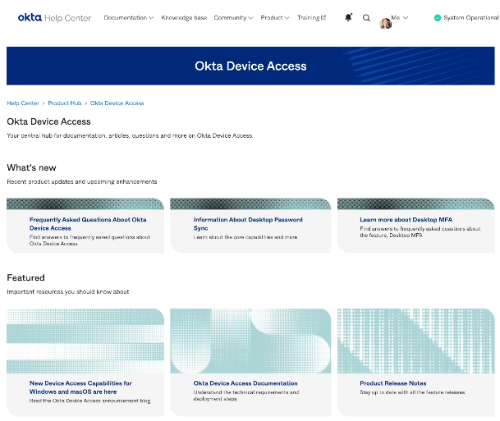Click the thumbnail above Okta Device Access Documentation
The width and height of the screenshot is (500, 421).
point(251,341)
